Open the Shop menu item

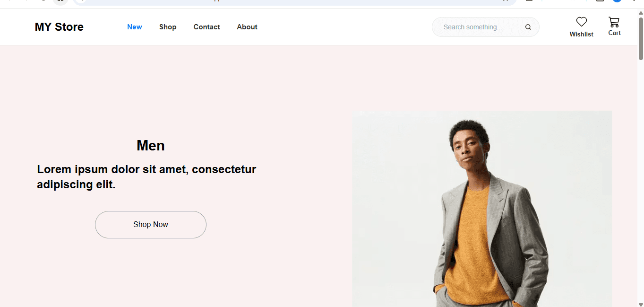168,27
